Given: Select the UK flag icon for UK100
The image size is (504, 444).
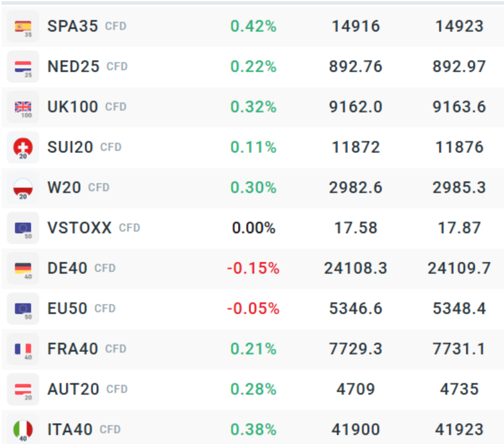Looking at the screenshot, I should [23, 108].
